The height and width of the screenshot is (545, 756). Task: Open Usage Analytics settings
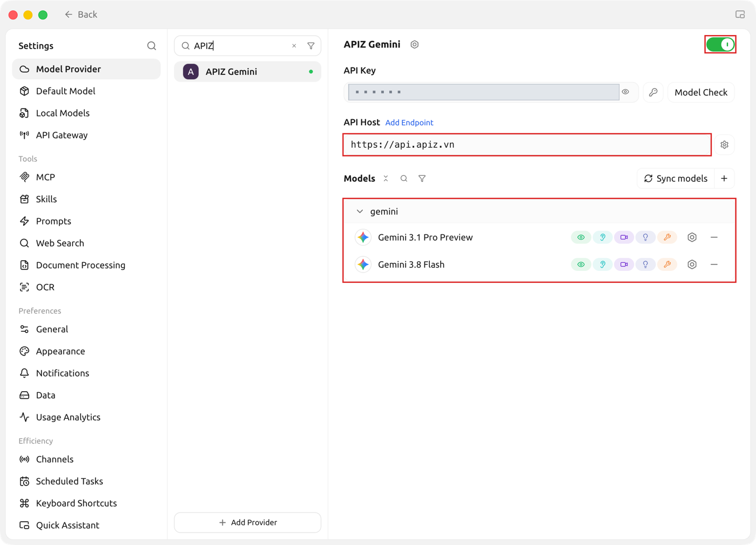[86, 418]
